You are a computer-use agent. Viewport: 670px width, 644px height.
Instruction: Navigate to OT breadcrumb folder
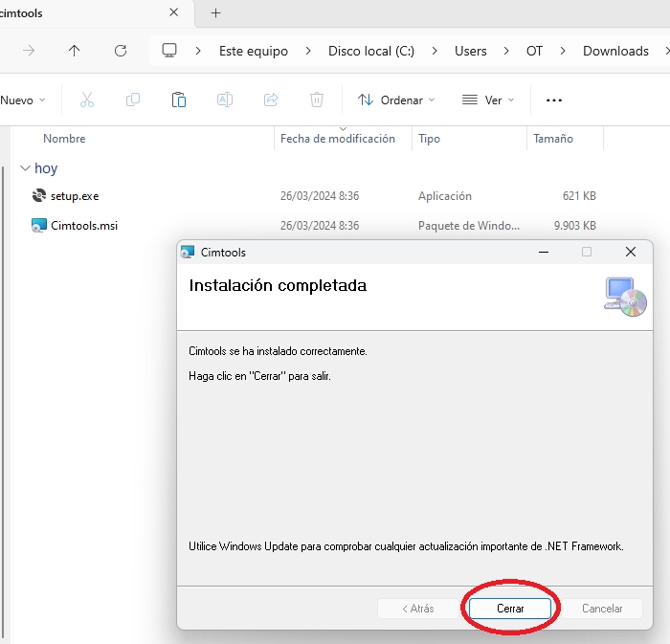(x=534, y=51)
